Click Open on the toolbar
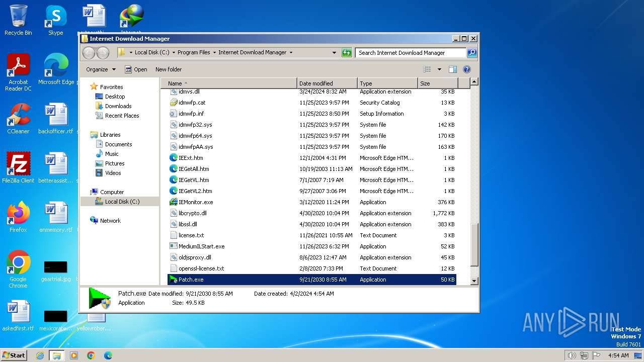644x362 pixels. pos(136,69)
